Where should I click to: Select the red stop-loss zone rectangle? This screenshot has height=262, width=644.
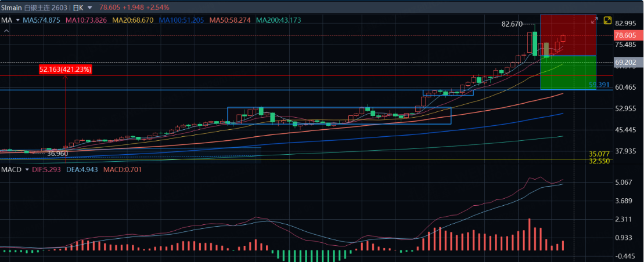(x=568, y=35)
